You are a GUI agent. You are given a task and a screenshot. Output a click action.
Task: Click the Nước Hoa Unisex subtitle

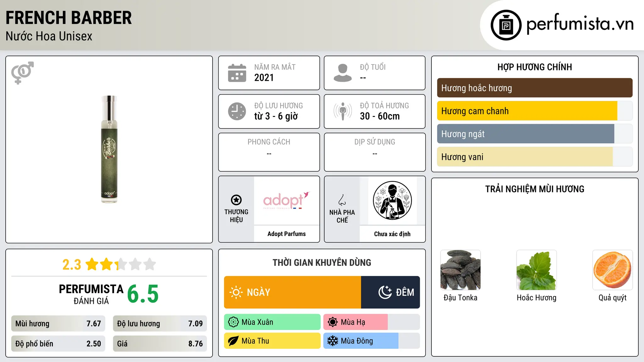coord(49,36)
